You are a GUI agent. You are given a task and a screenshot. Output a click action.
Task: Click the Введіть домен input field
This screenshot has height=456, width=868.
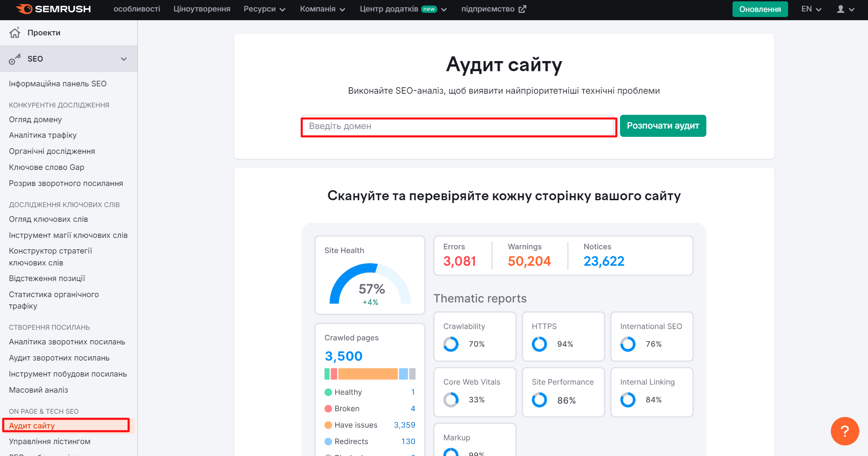click(x=458, y=126)
